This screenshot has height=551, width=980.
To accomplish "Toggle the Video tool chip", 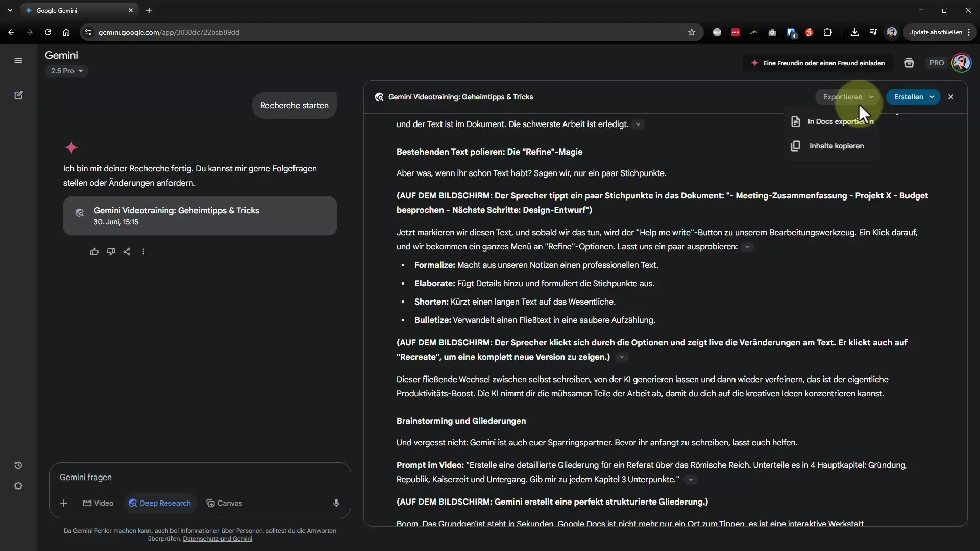I will (x=98, y=503).
